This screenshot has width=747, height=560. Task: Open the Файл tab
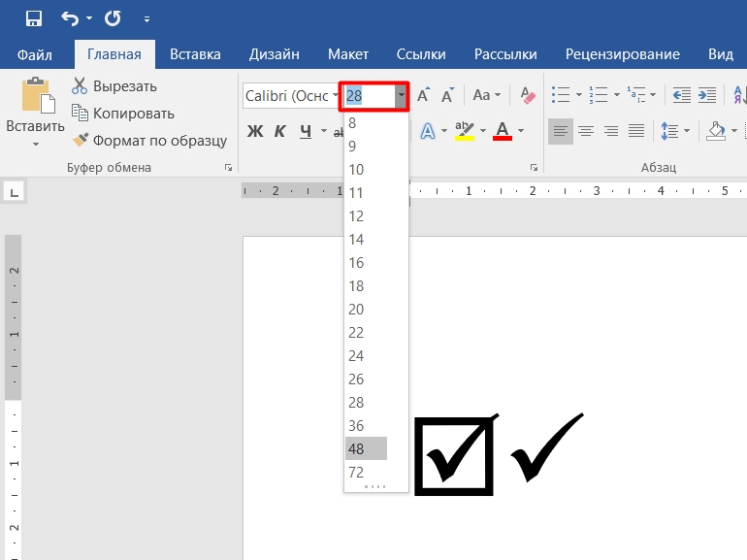coord(35,54)
